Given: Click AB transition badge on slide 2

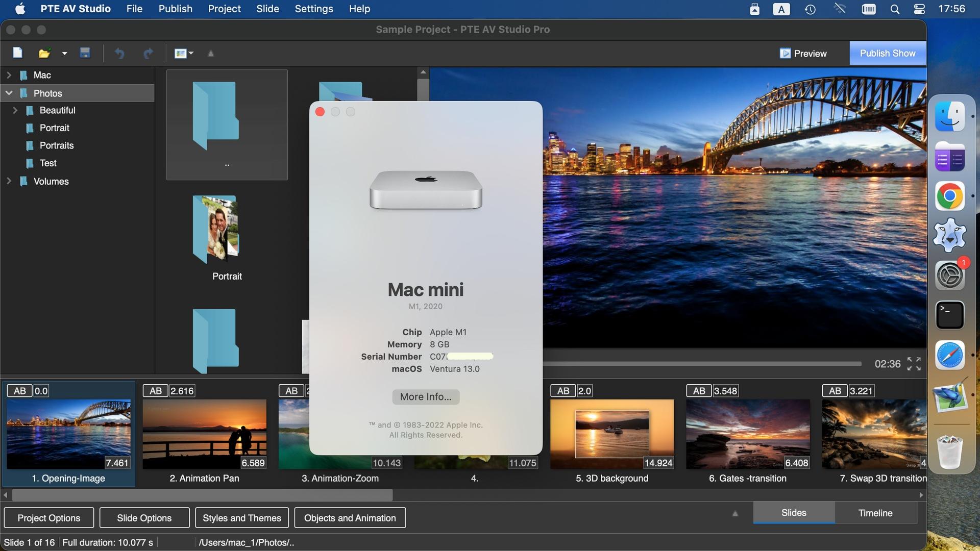Looking at the screenshot, I should pyautogui.click(x=155, y=391).
